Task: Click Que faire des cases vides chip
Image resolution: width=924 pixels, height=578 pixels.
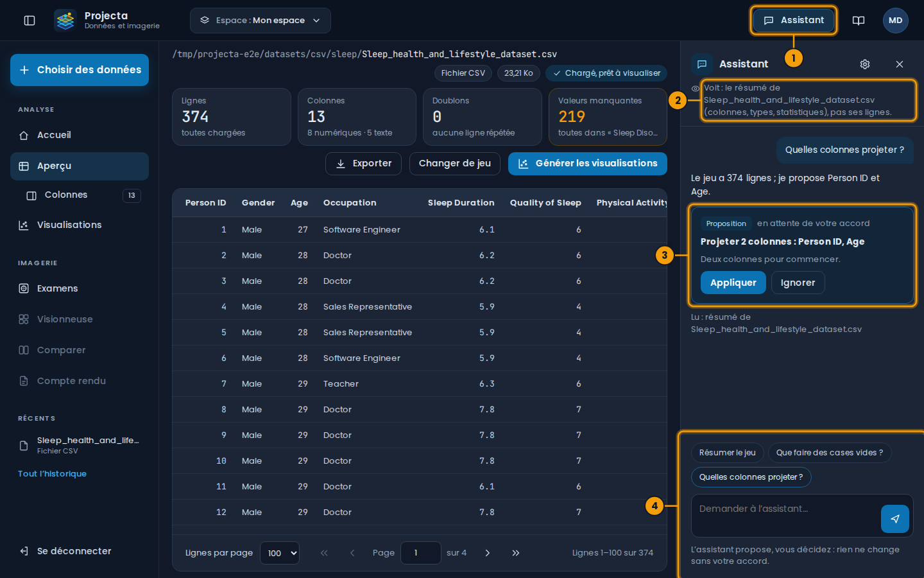Action: (830, 453)
